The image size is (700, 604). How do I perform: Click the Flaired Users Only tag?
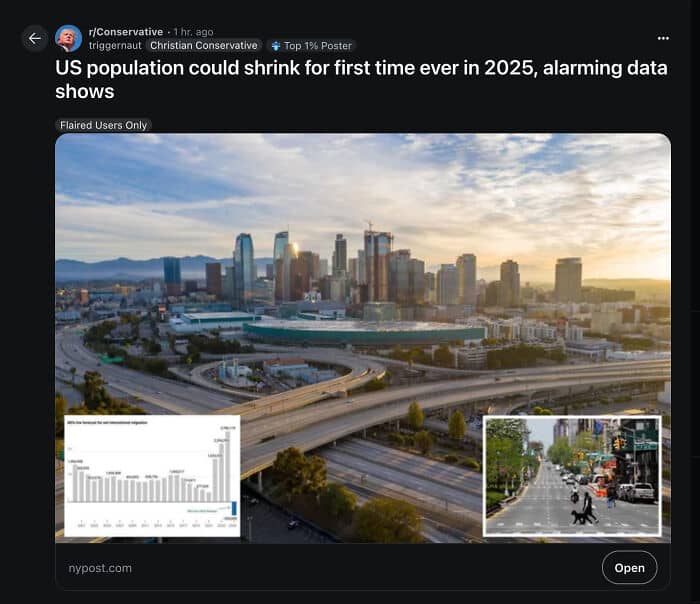(103, 125)
